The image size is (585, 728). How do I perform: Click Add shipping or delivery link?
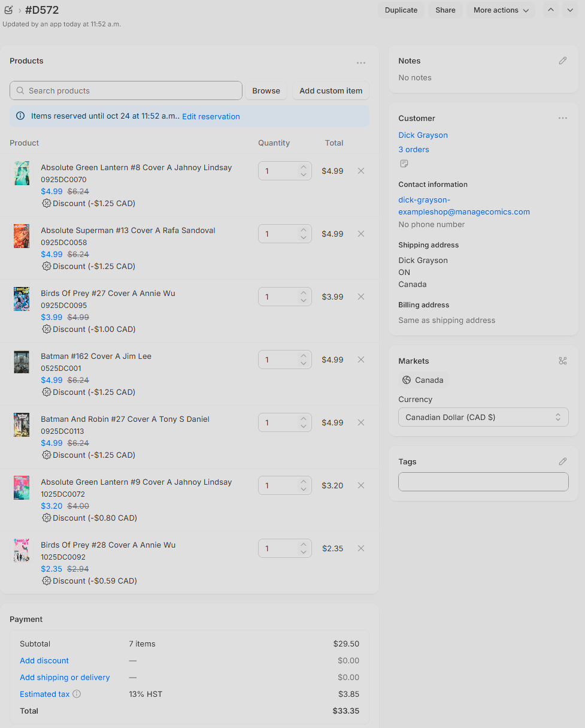click(65, 677)
